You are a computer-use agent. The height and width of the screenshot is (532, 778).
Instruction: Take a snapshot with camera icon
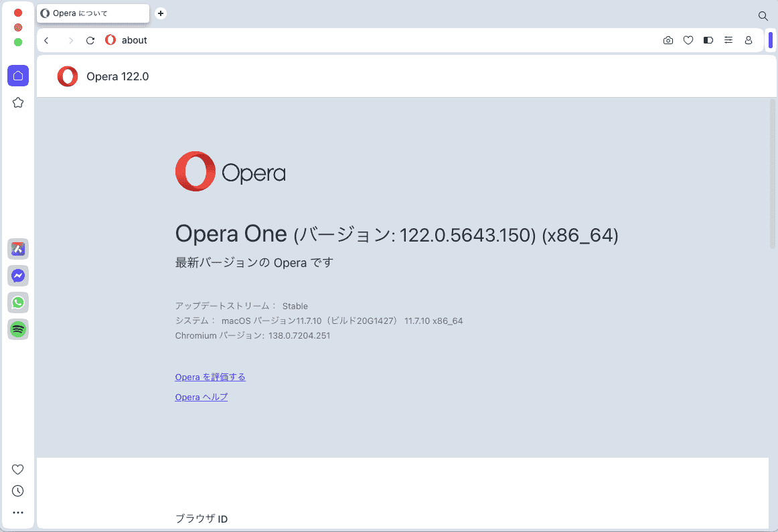click(x=668, y=40)
